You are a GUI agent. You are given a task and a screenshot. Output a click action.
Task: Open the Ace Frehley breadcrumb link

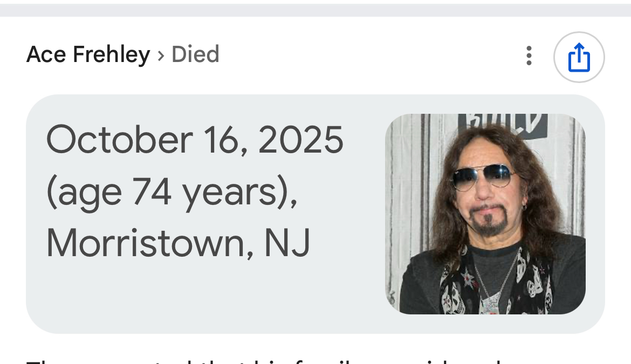[88, 54]
